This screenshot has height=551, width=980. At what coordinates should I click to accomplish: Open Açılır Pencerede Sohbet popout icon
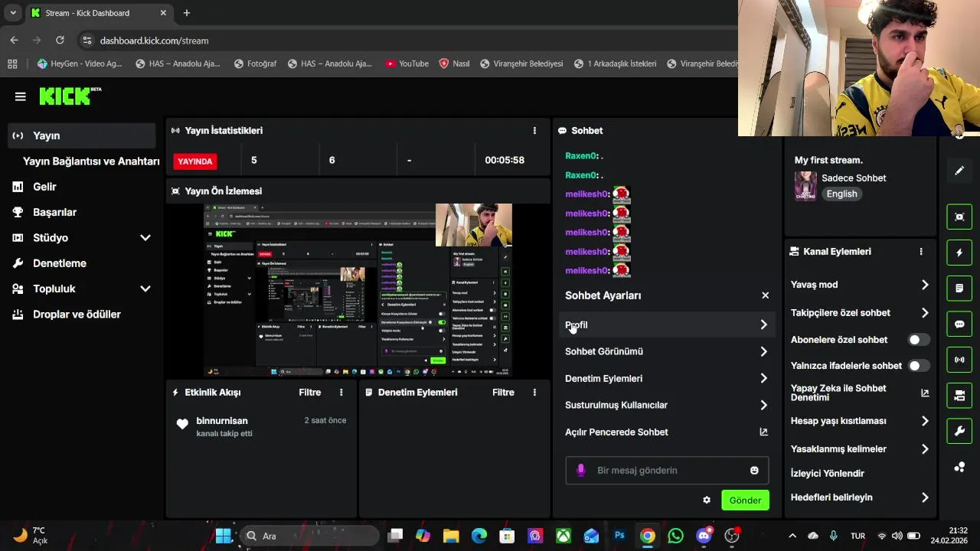[x=763, y=432]
